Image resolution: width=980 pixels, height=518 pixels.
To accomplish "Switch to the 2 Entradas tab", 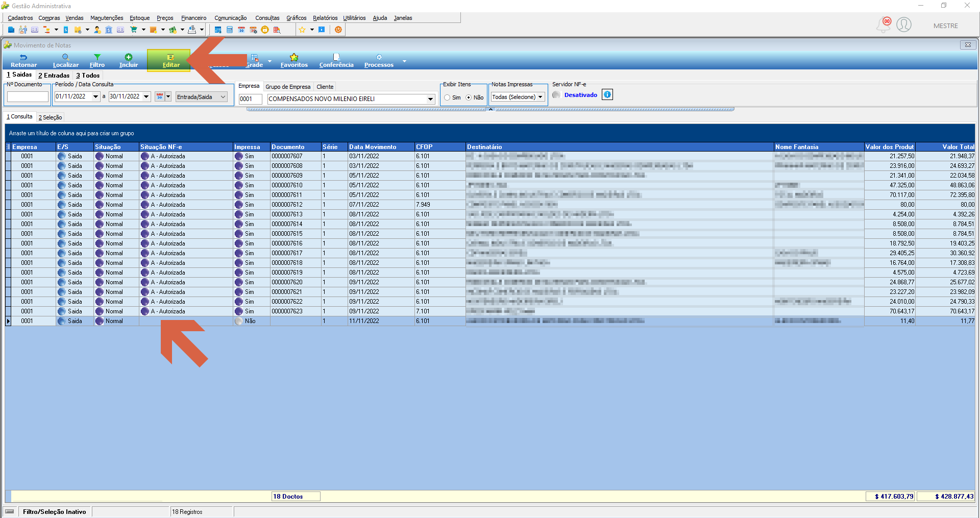I will [x=54, y=75].
